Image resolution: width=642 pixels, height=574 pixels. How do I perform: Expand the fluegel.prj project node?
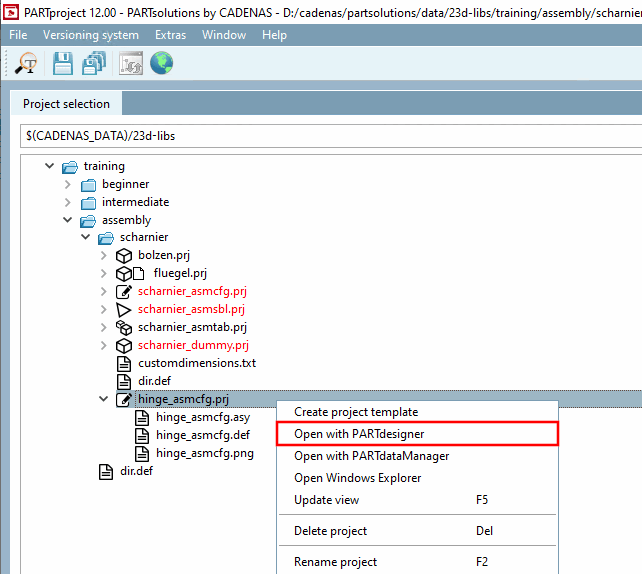pyautogui.click(x=104, y=273)
